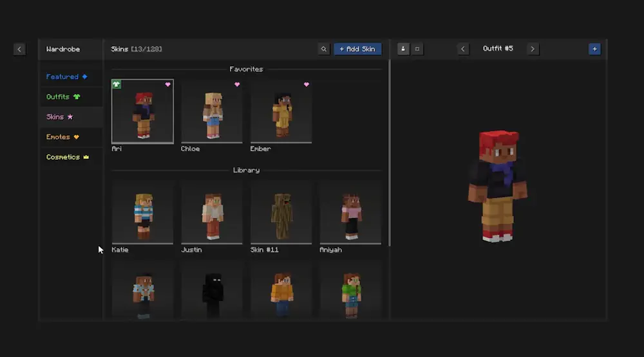Go to next outfit with right arrow
Screen dimensions: 644x357
coord(533,49)
